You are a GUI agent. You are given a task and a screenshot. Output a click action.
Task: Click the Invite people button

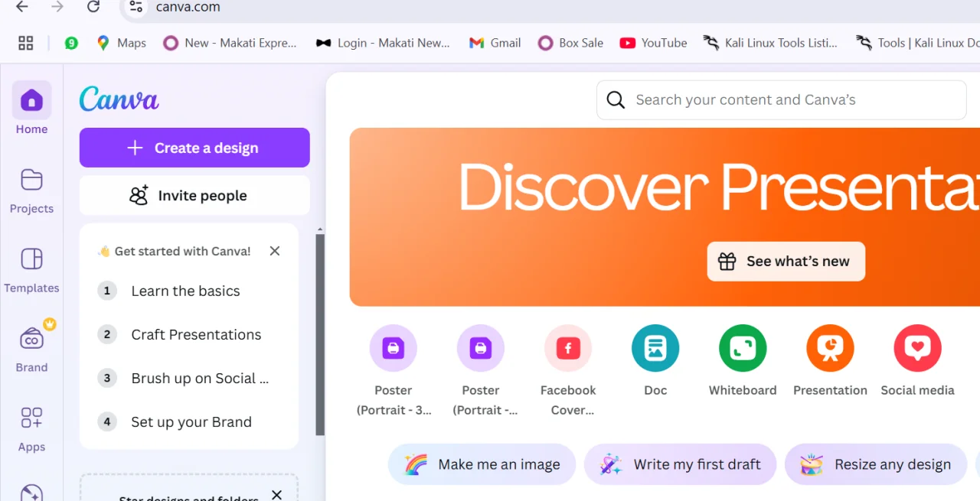tap(194, 196)
